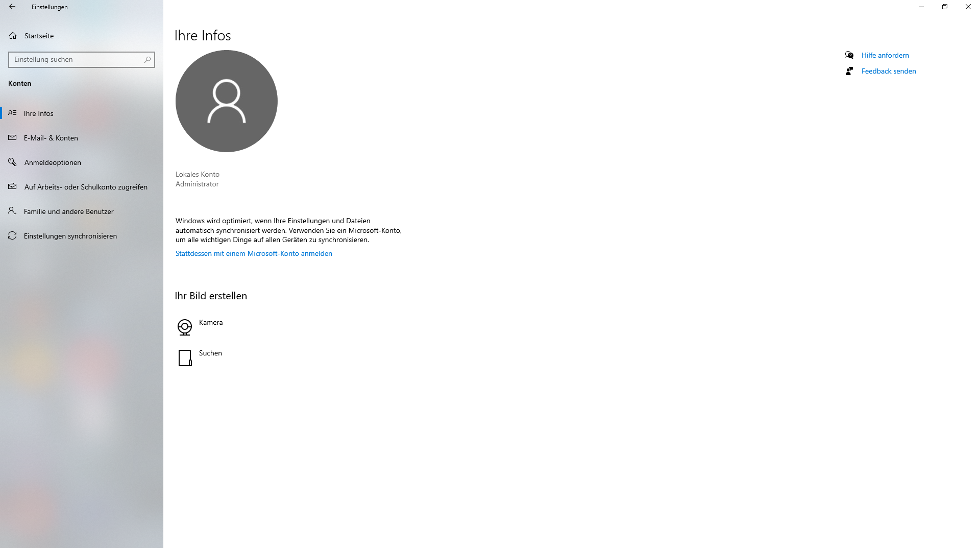This screenshot has width=980, height=548.
Task: Focus the Einstellung suchen search field
Action: (82, 60)
